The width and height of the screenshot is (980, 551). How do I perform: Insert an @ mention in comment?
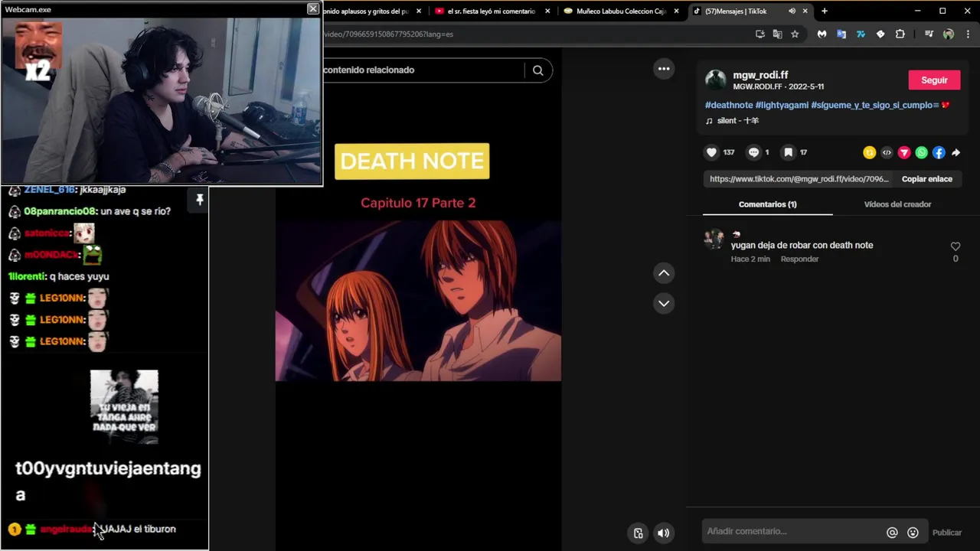click(x=892, y=533)
